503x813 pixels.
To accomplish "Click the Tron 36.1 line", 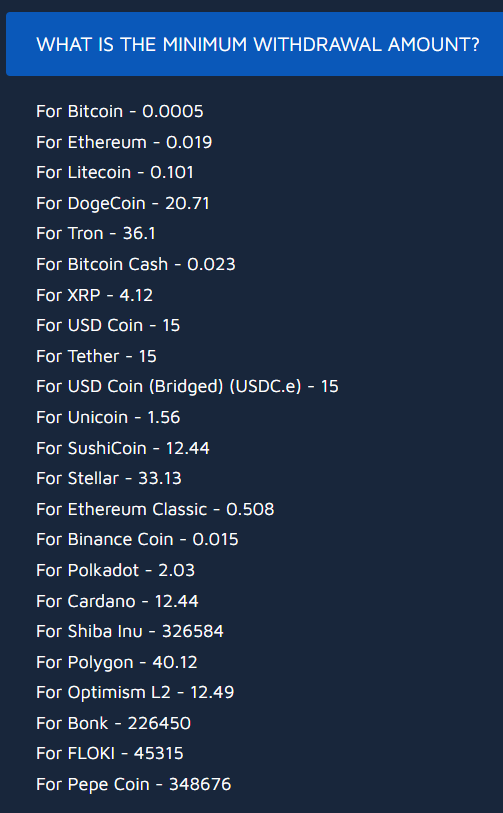I will click(96, 233).
